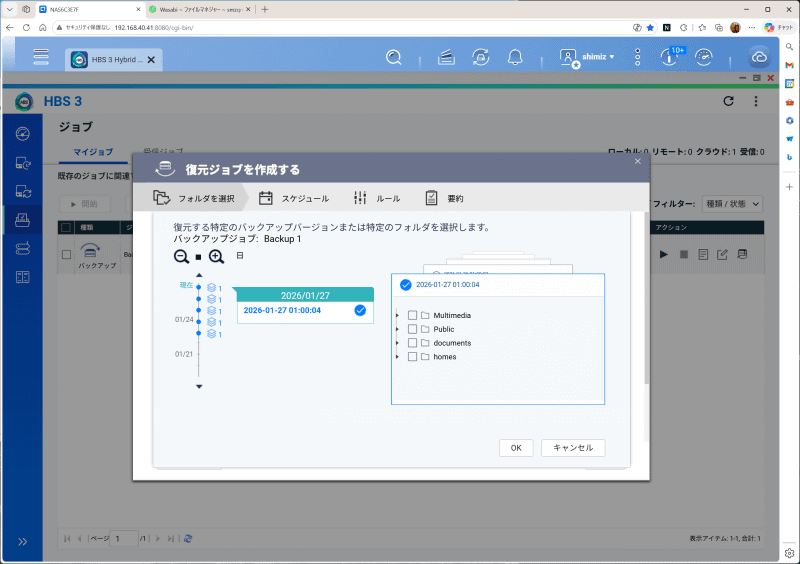Open the QTS search magnifier
Image resolution: width=800 pixels, height=564 pixels.
pos(393,57)
